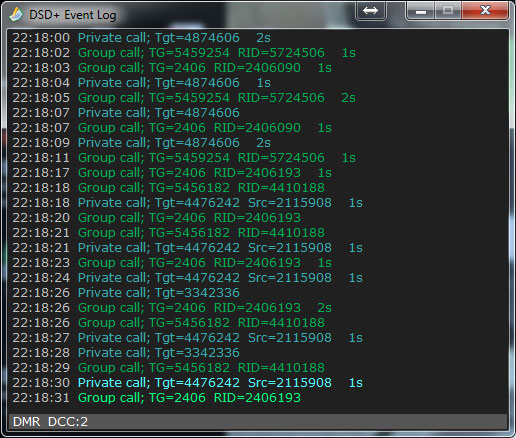Click the DSD+ Event Log title text

pyautogui.click(x=73, y=15)
